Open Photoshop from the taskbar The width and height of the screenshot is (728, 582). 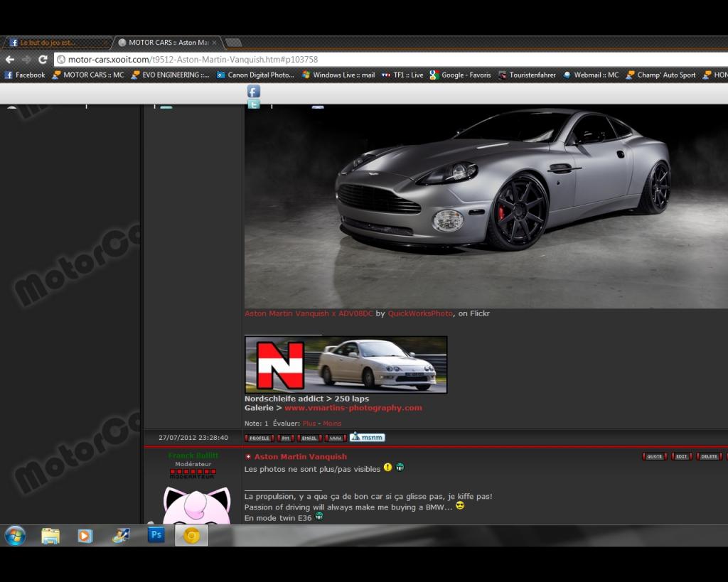pos(156,535)
